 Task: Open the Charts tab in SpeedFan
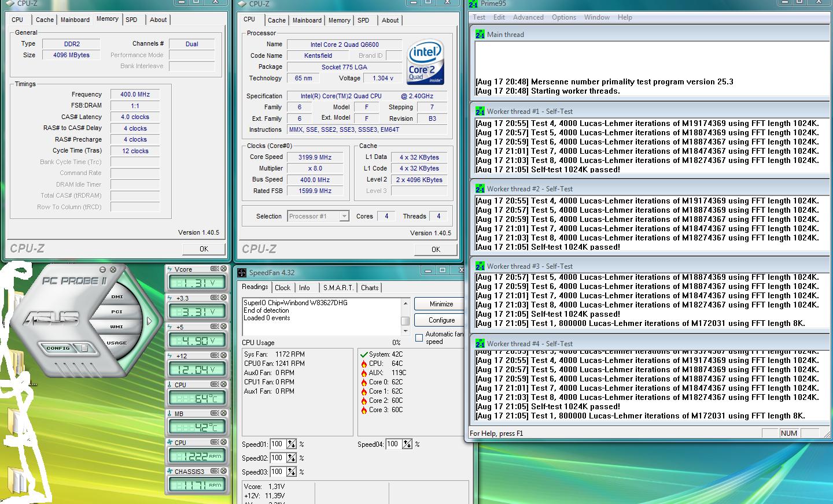tap(370, 287)
